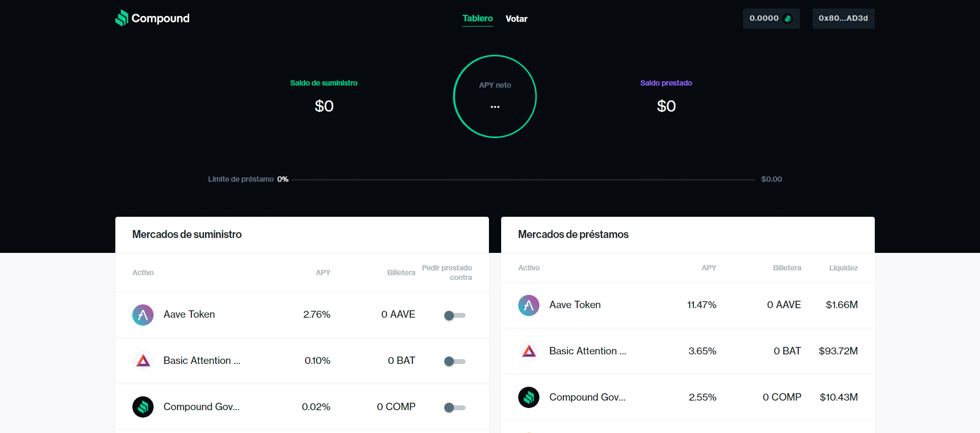Toggle Compound Gov collateral switch
Viewport: 980px width, 433px height.
tap(454, 407)
